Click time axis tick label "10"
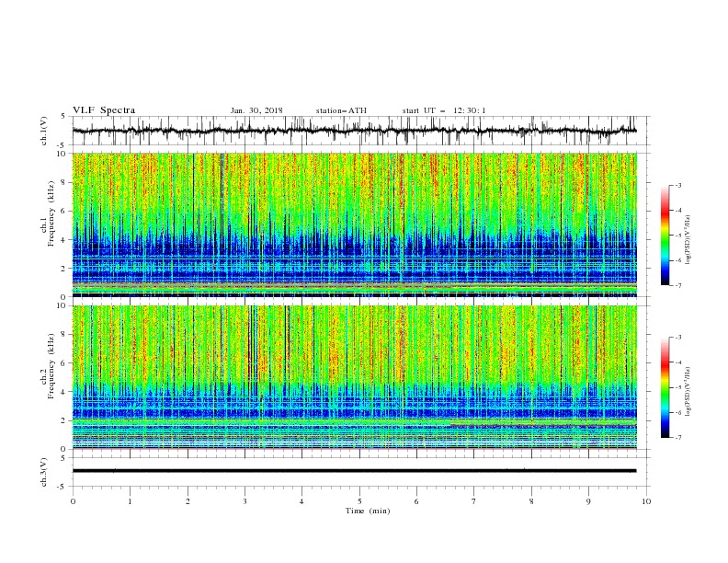728x563 pixels. click(x=646, y=501)
